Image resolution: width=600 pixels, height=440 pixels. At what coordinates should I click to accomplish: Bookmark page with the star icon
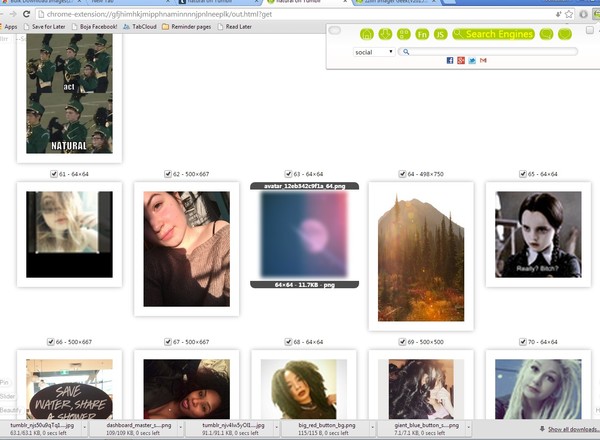571,15
